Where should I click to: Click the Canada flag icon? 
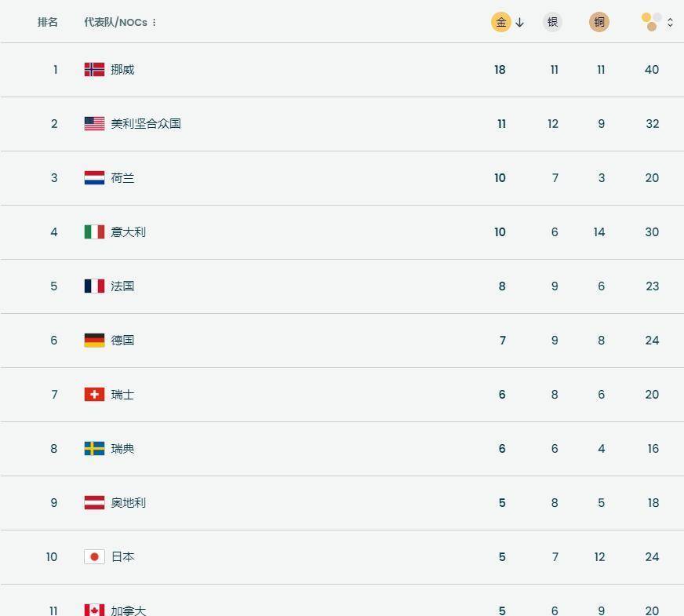(x=94, y=610)
